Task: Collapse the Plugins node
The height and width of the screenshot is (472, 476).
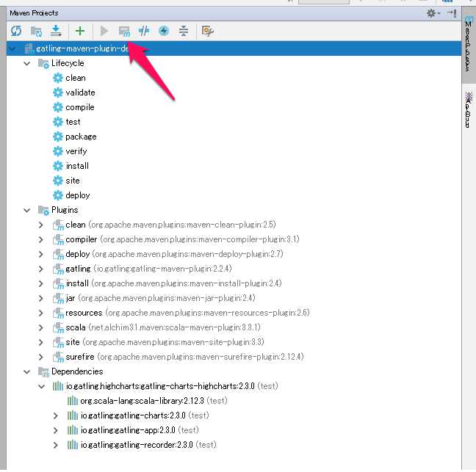Action: pos(27,210)
